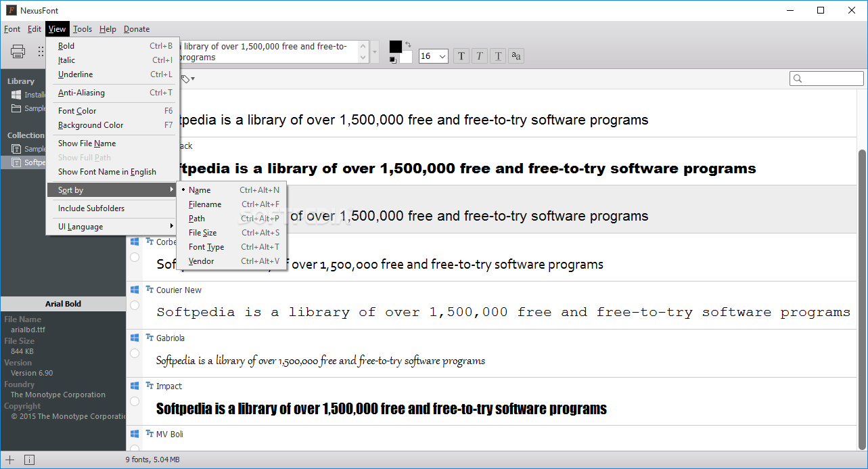This screenshot has height=469, width=868.
Task: Click the Courier New font name
Action: pyautogui.click(x=179, y=290)
